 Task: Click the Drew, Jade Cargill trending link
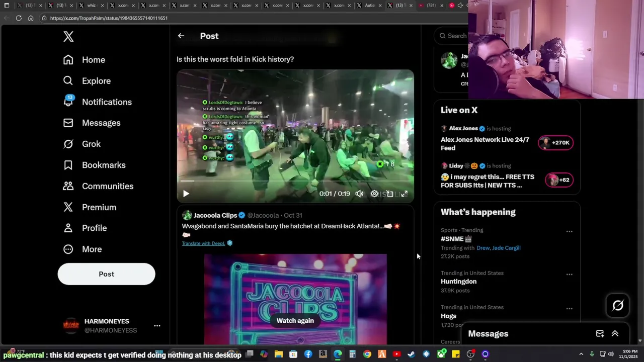point(498,248)
